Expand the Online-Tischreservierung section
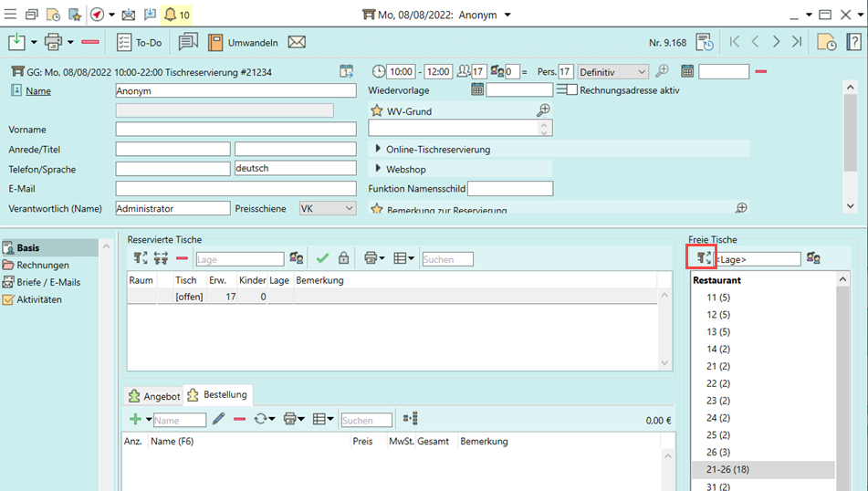This screenshot has height=491, width=868. [x=378, y=149]
